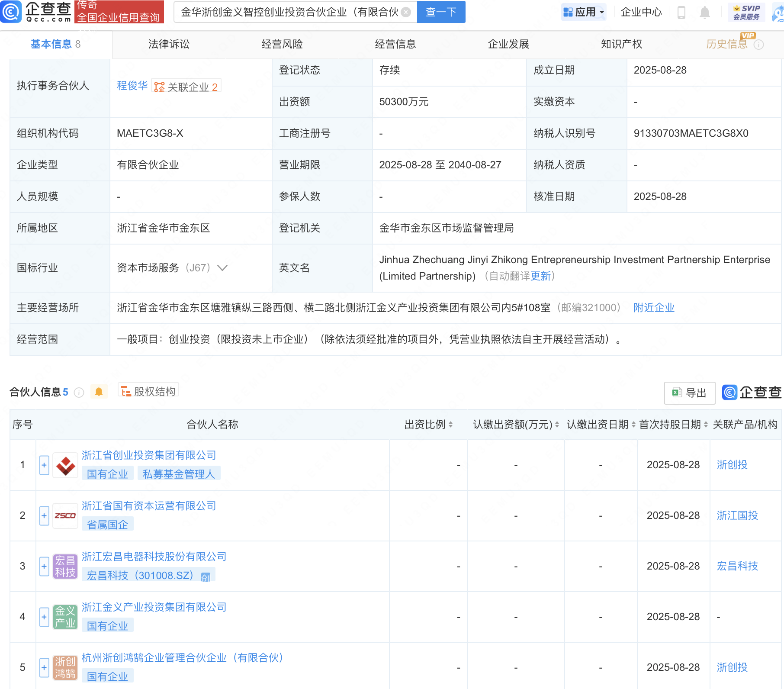The image size is (784, 689).
Task: Click the orange bell monitor icon
Action: point(99,392)
